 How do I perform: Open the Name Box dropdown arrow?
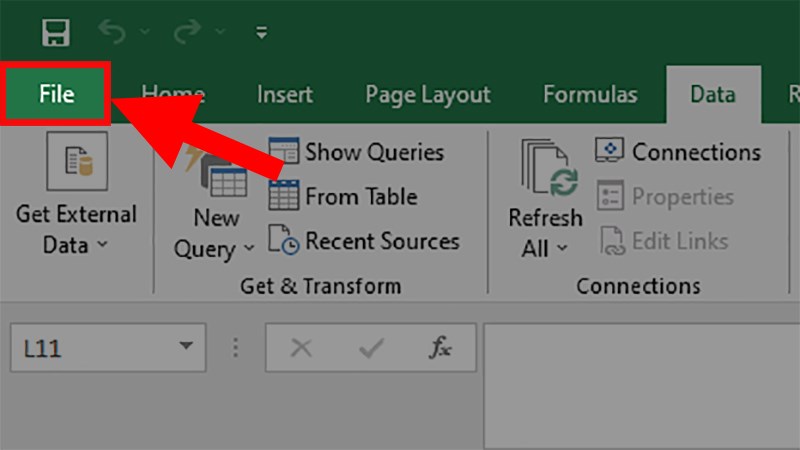186,346
